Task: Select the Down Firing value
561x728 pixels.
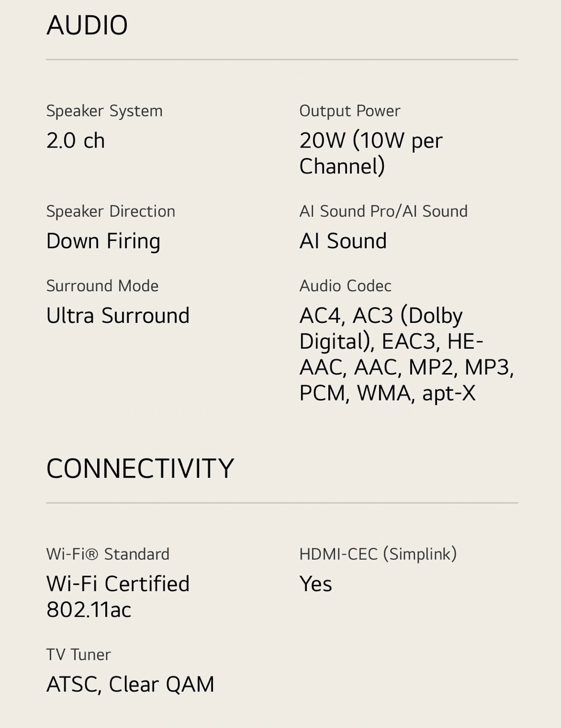Action: (x=103, y=241)
